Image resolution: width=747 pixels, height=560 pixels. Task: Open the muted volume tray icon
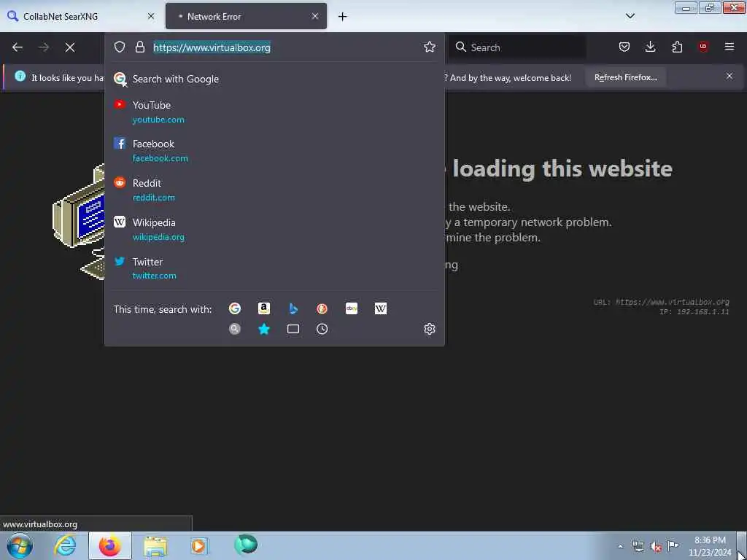[656, 546]
